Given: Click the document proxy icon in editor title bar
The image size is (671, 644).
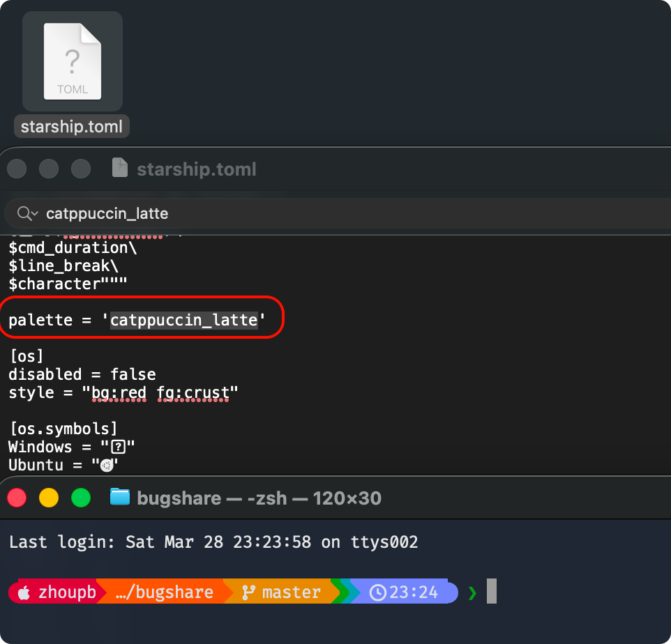Looking at the screenshot, I should [x=120, y=169].
